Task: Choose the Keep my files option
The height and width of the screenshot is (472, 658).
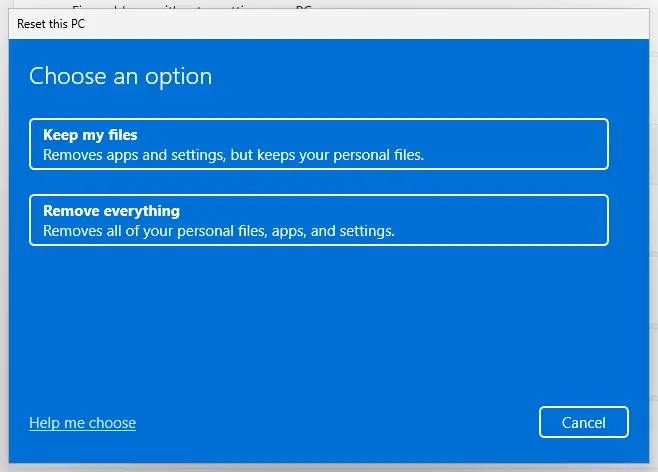Action: click(319, 144)
